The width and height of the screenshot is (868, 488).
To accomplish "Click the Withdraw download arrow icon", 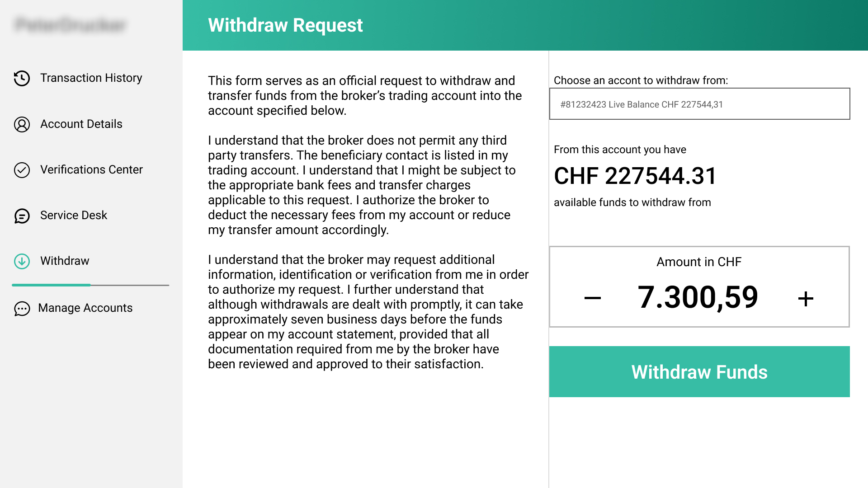I will [x=22, y=261].
